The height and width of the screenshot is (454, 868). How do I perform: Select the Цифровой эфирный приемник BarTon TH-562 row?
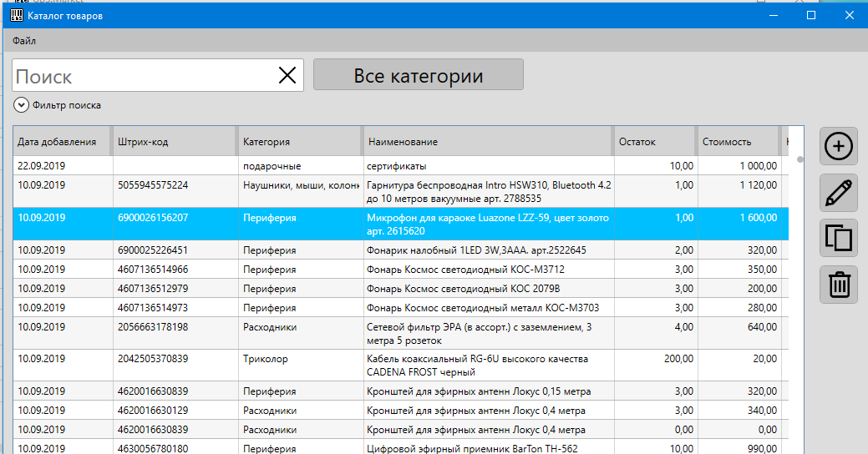pos(401,446)
